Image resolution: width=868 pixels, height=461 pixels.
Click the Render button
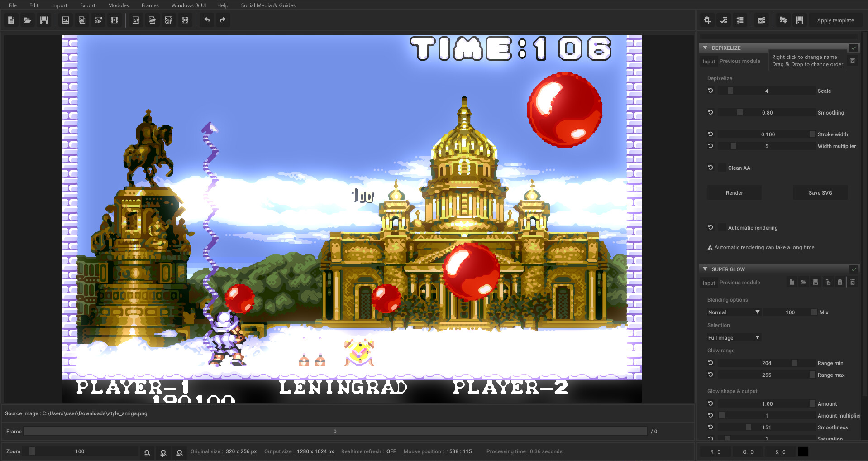[734, 192]
